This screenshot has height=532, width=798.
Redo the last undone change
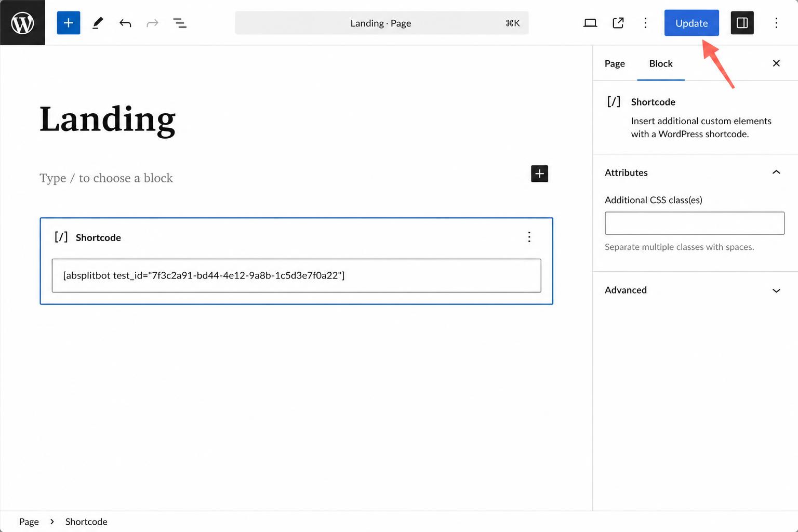tap(152, 23)
